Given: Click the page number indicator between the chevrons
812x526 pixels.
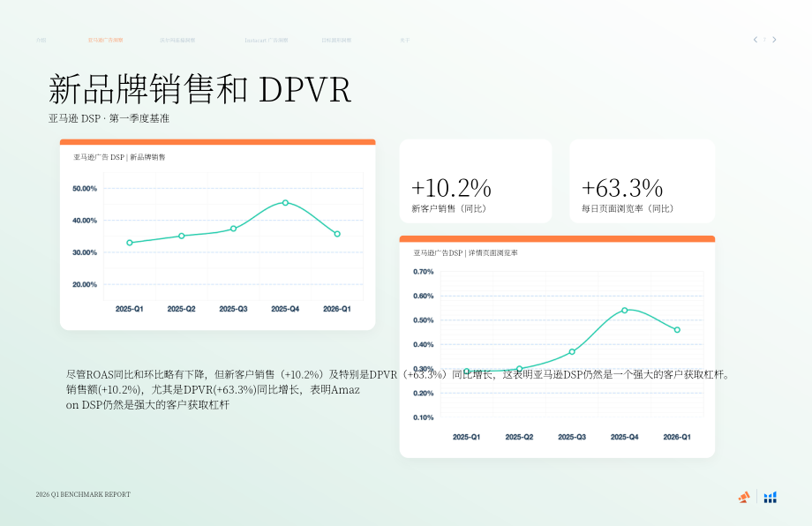Looking at the screenshot, I should click(x=764, y=40).
